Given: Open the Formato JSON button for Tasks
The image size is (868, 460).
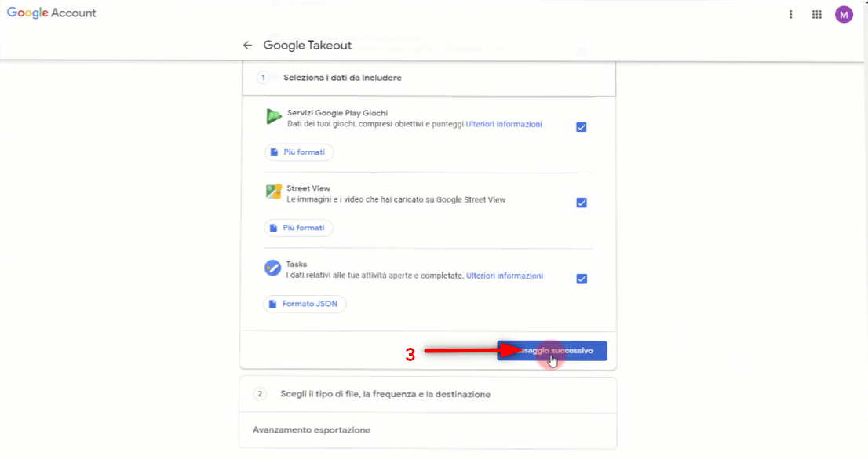Looking at the screenshot, I should (x=305, y=304).
